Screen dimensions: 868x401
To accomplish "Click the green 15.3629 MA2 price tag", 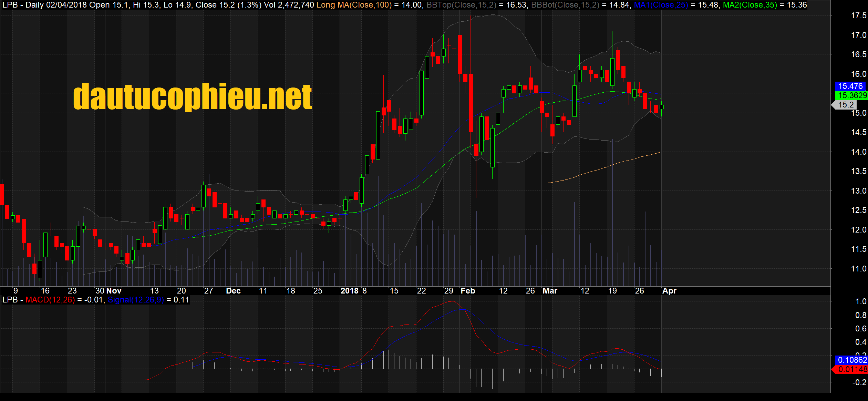I will point(852,95).
